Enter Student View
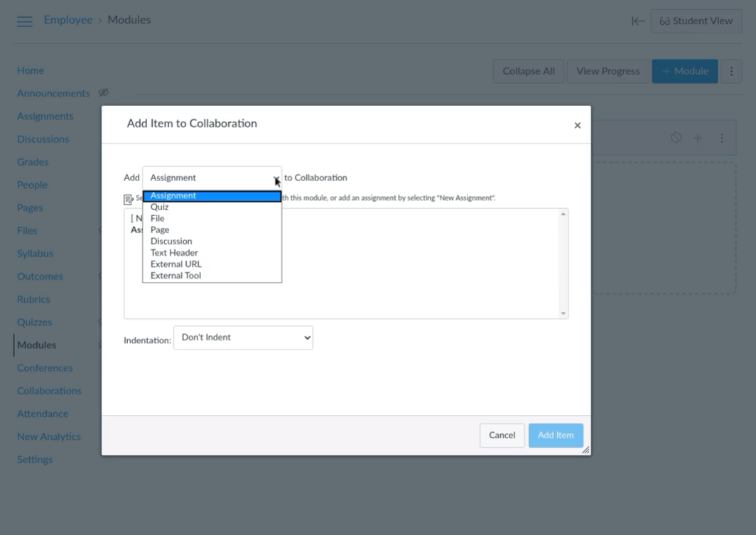The image size is (756, 535). (x=696, y=21)
